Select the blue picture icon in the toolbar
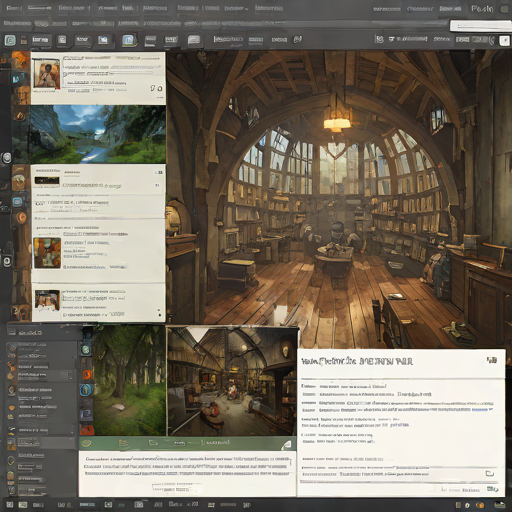The height and width of the screenshot is (512, 512). click(103, 40)
